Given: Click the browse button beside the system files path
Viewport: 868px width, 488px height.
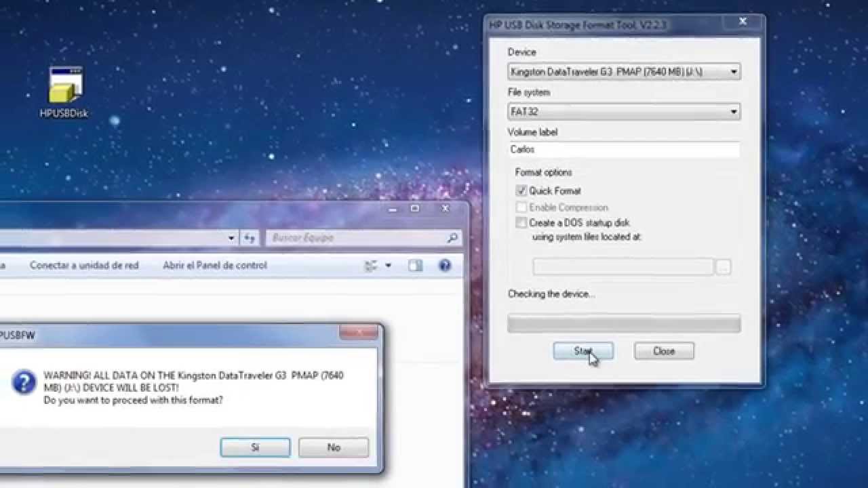Looking at the screenshot, I should 723,267.
